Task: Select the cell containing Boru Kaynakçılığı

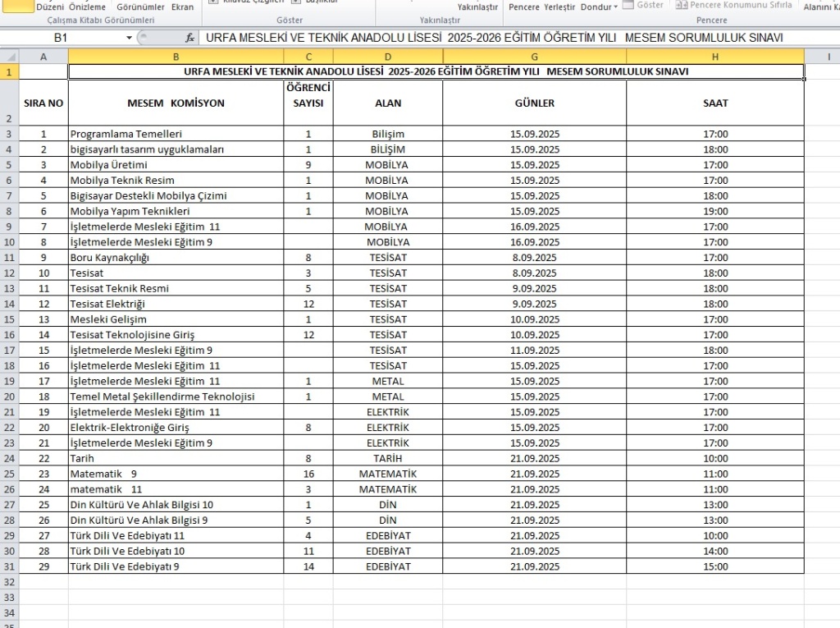Action: pos(176,258)
